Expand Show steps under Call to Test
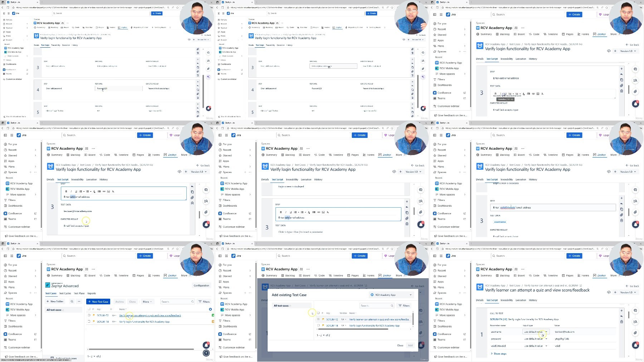Image resolution: width=644 pixels, height=362 pixels. pos(499,354)
